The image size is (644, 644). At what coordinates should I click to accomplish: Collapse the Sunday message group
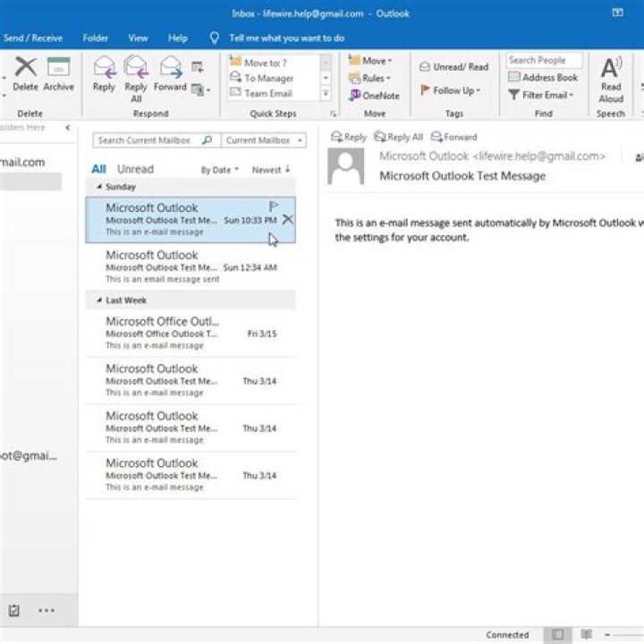[x=99, y=186]
